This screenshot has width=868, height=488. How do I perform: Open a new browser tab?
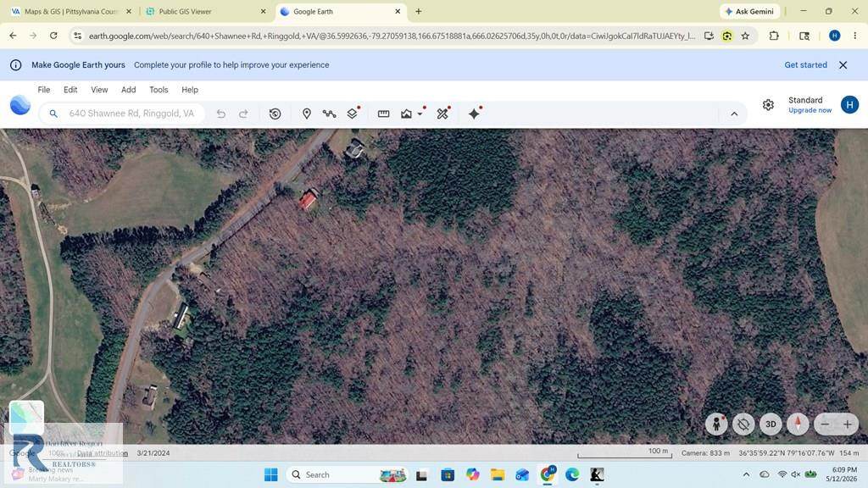(x=419, y=12)
